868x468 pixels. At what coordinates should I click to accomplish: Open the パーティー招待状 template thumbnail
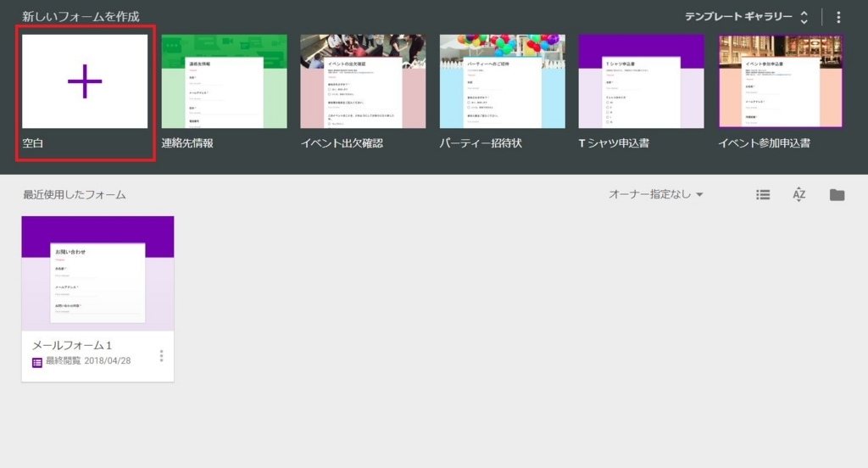pyautogui.click(x=503, y=81)
